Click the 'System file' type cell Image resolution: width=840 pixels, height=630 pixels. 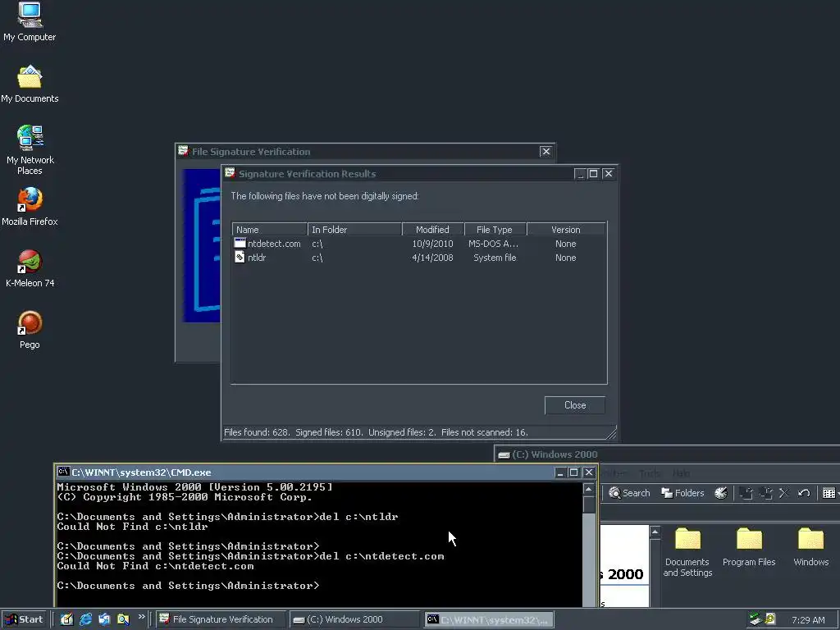tap(495, 257)
